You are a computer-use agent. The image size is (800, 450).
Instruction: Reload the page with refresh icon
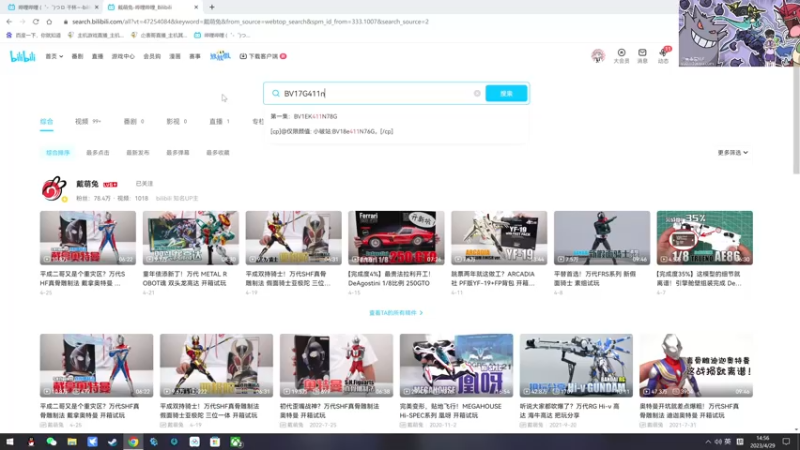[36, 21]
